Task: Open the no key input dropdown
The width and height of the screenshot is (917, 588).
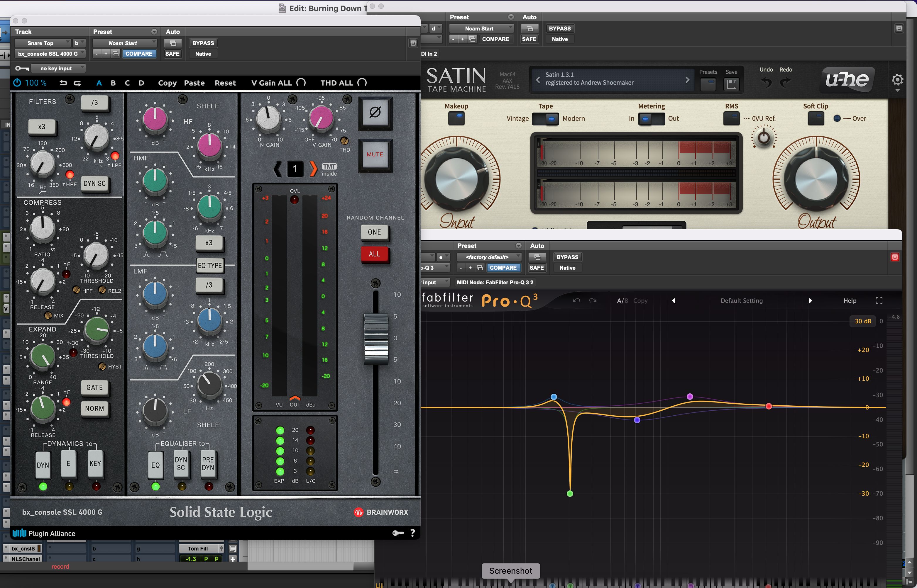Action: tap(58, 69)
